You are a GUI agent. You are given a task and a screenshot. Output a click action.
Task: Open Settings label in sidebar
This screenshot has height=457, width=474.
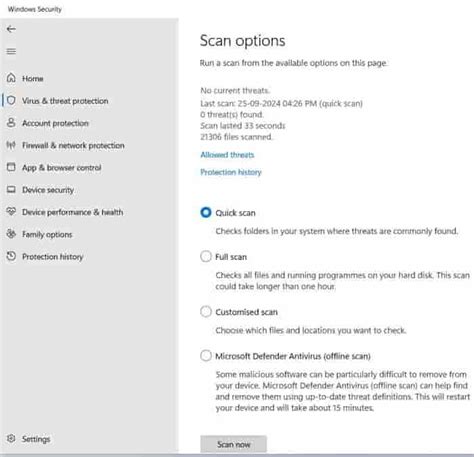[x=36, y=439]
